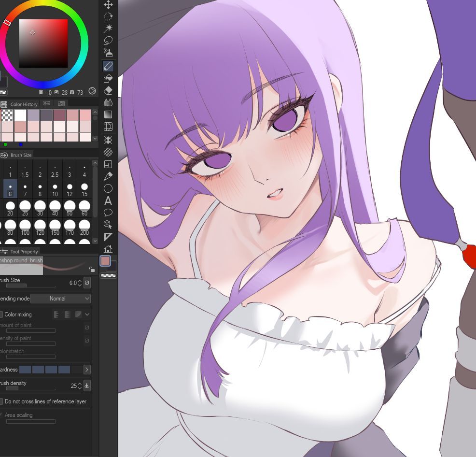Enable the Color mixing checkbox
The height and width of the screenshot is (457, 476).
1,314
